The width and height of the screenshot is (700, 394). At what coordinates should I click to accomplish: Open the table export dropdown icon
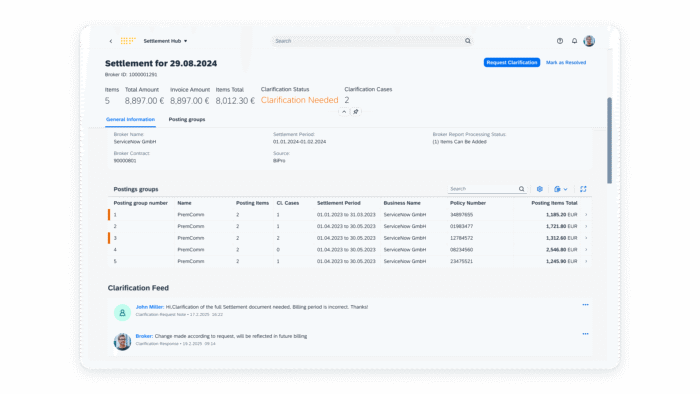[x=561, y=189]
